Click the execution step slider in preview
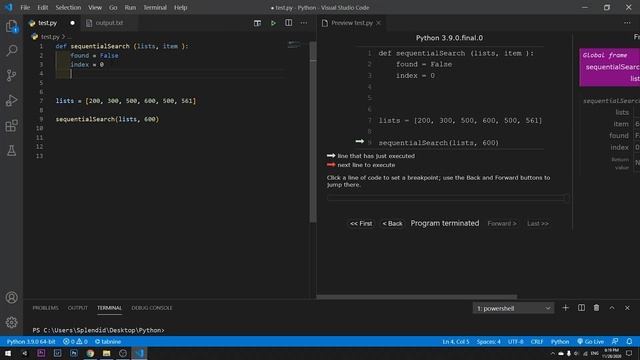 [448, 198]
